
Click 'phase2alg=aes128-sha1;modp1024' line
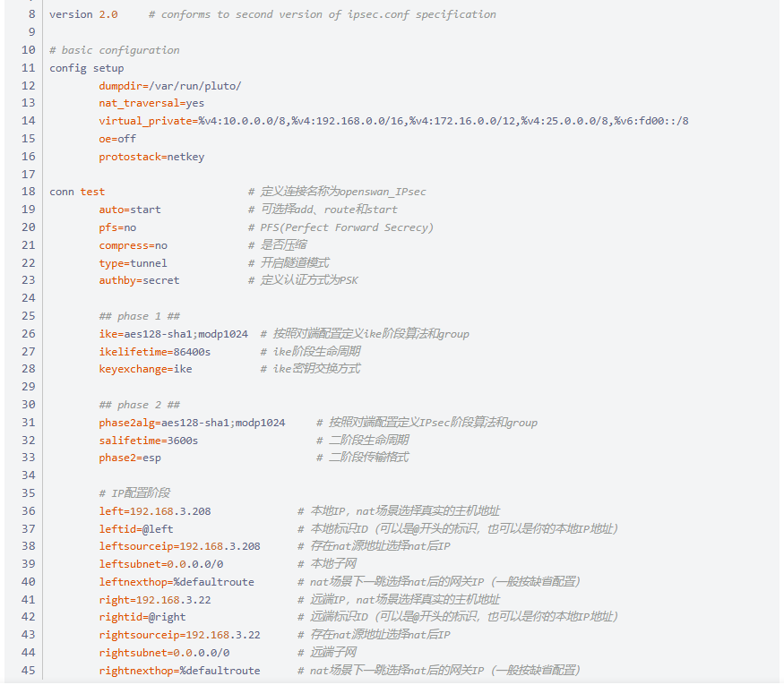tap(192, 423)
